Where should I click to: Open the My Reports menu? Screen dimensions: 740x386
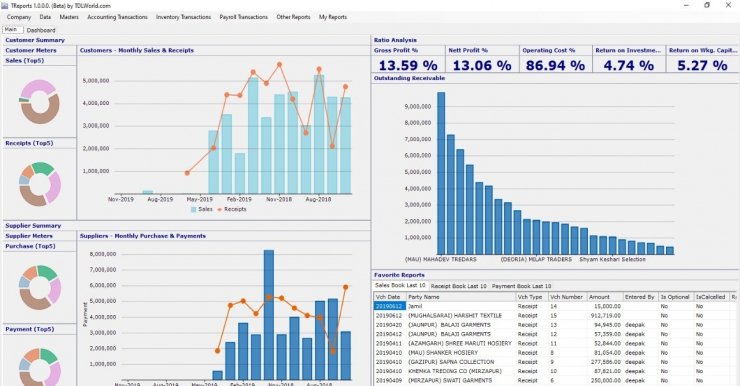[x=333, y=17]
